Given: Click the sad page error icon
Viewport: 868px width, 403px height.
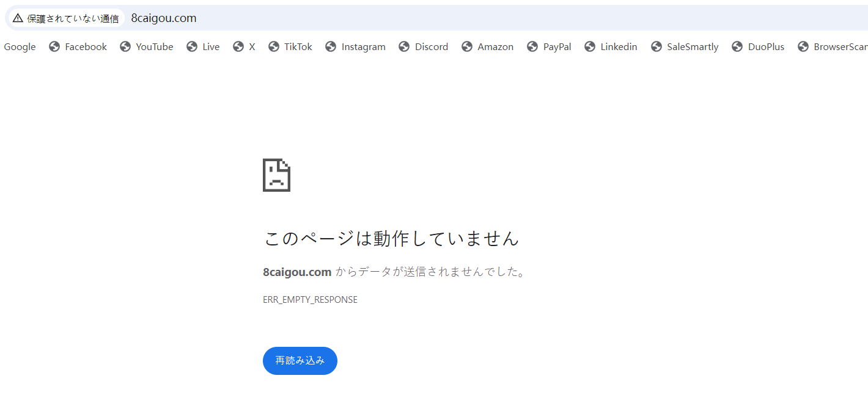Looking at the screenshot, I should (x=276, y=175).
